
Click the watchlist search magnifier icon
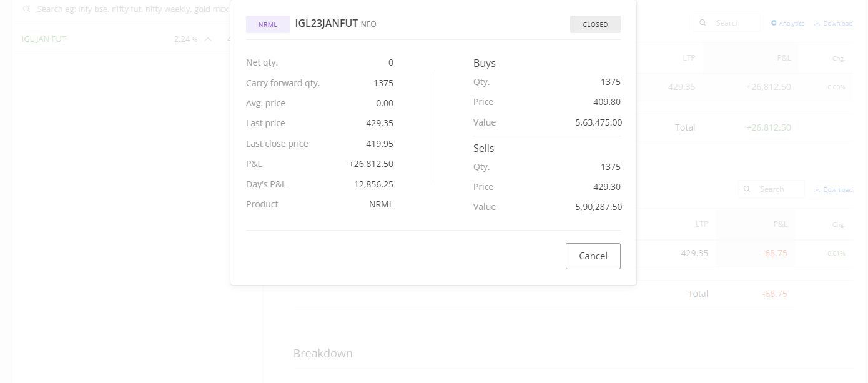point(26,9)
